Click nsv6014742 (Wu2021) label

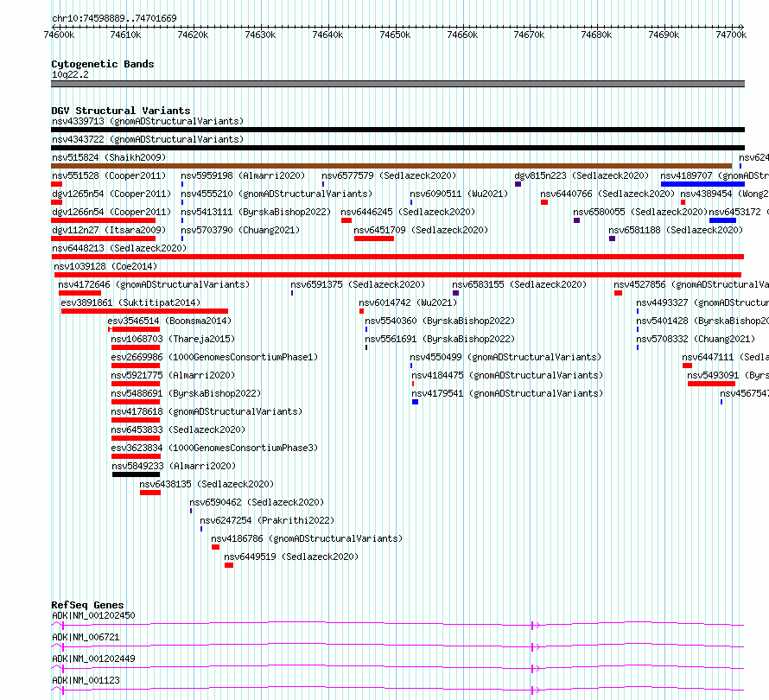(x=408, y=302)
